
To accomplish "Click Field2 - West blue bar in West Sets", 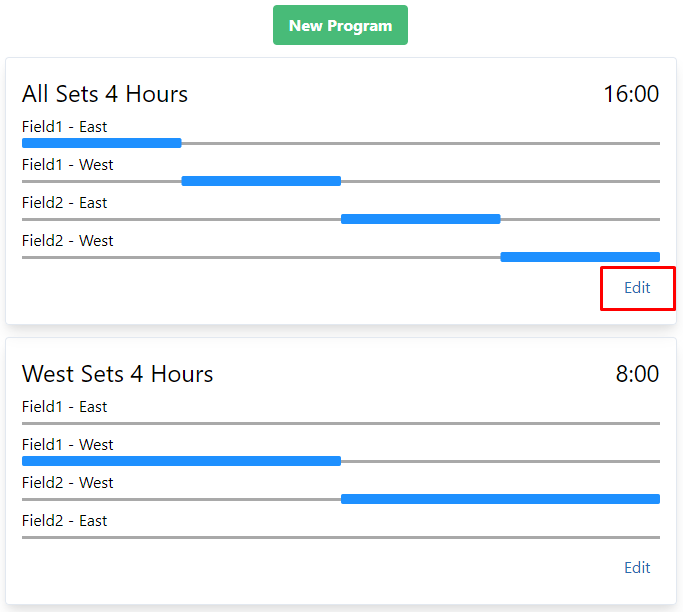I will tap(500, 499).
